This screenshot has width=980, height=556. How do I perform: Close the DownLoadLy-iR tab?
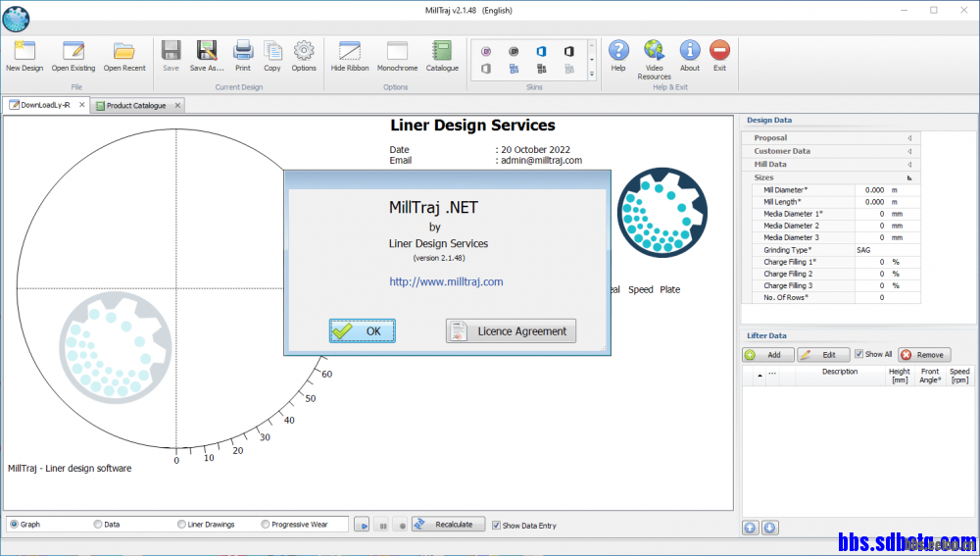coord(82,105)
